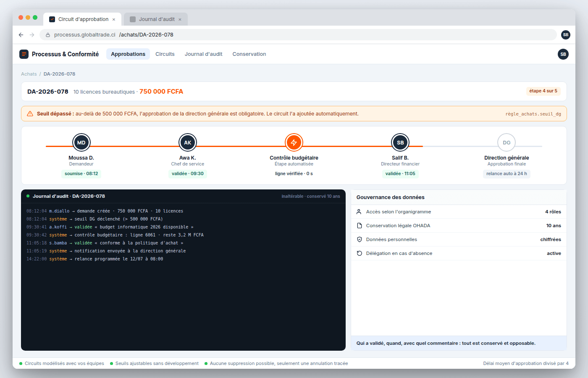This screenshot has height=378, width=588.
Task: Click the browser back arrow
Action: [x=21, y=35]
